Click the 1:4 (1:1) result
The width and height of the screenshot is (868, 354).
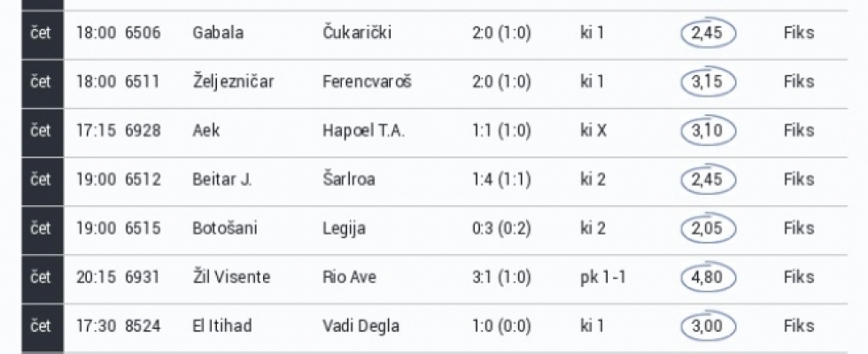click(x=501, y=180)
